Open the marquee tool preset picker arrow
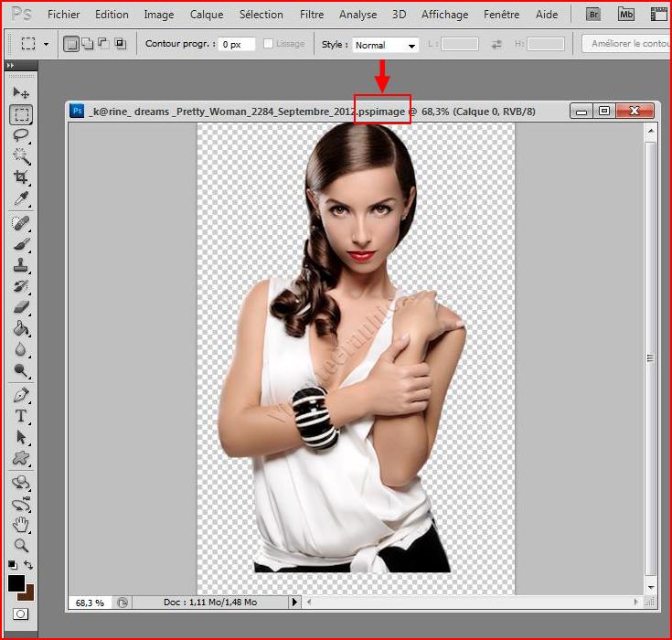 (46, 44)
